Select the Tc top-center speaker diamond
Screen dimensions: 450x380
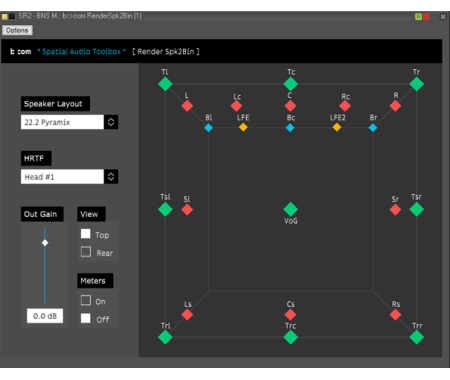pos(290,84)
